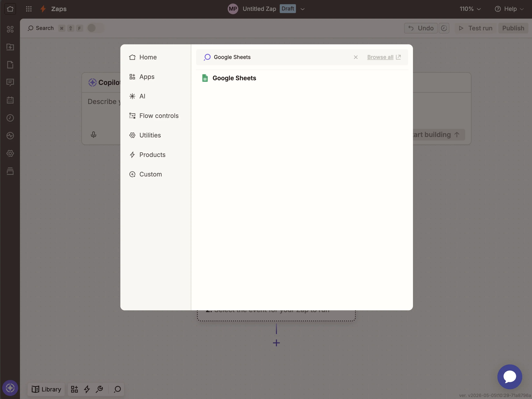The height and width of the screenshot is (399, 532).
Task: Open the history clock icon in left sidebar
Action: [10, 118]
